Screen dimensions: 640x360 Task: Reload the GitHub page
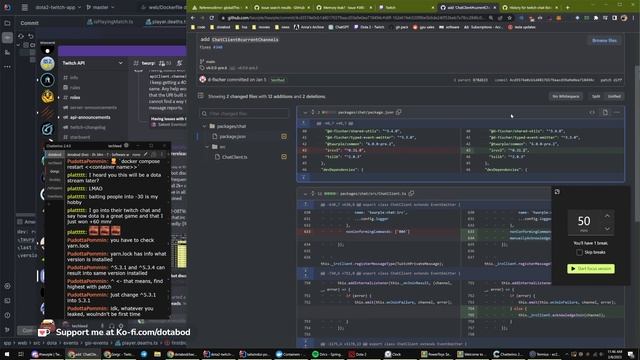(211, 18)
